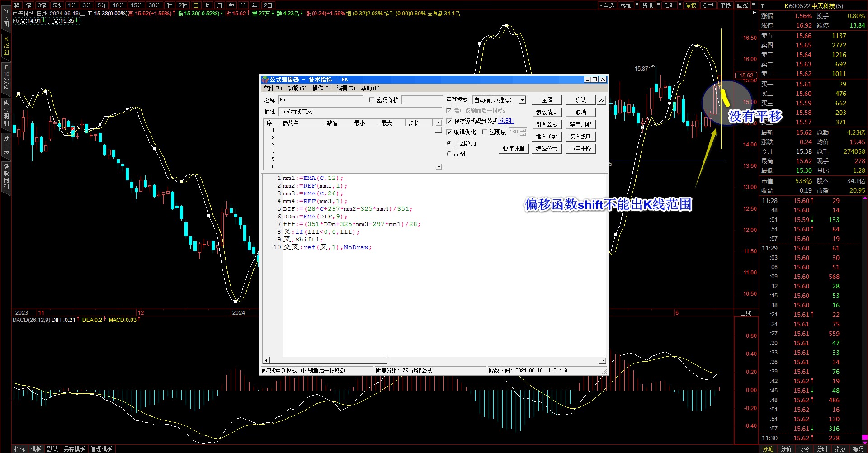
Task: Toggle 保存源代码到公式 checkbox
Action: pos(449,121)
